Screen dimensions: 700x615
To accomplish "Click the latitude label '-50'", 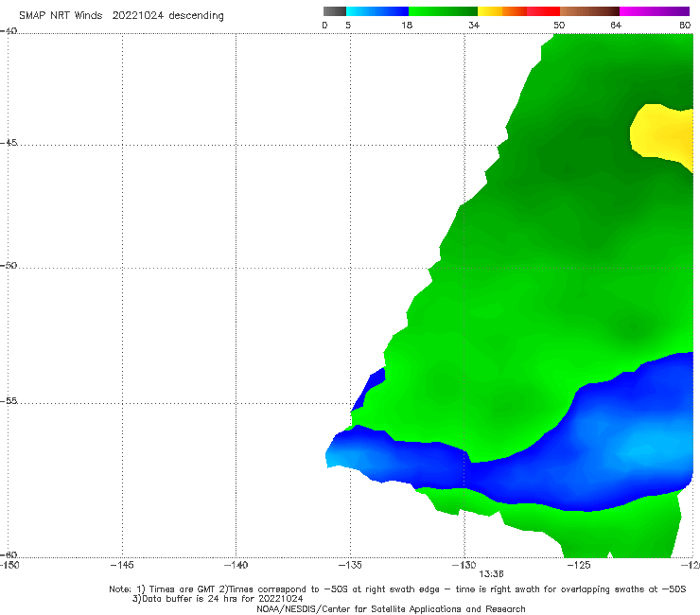I will click(9, 265).
